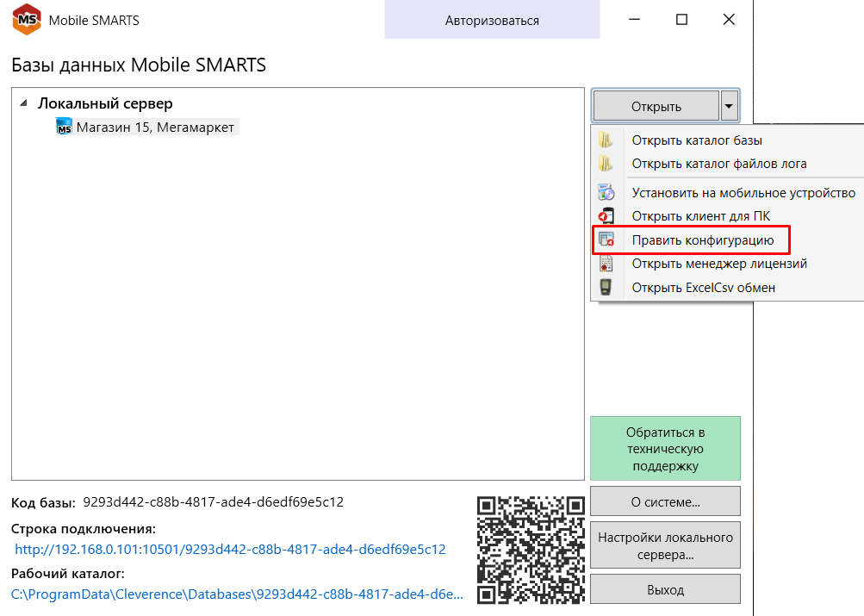Screen dimensions: 864x616
Task: Open the connection string URL link
Action: coord(230,549)
